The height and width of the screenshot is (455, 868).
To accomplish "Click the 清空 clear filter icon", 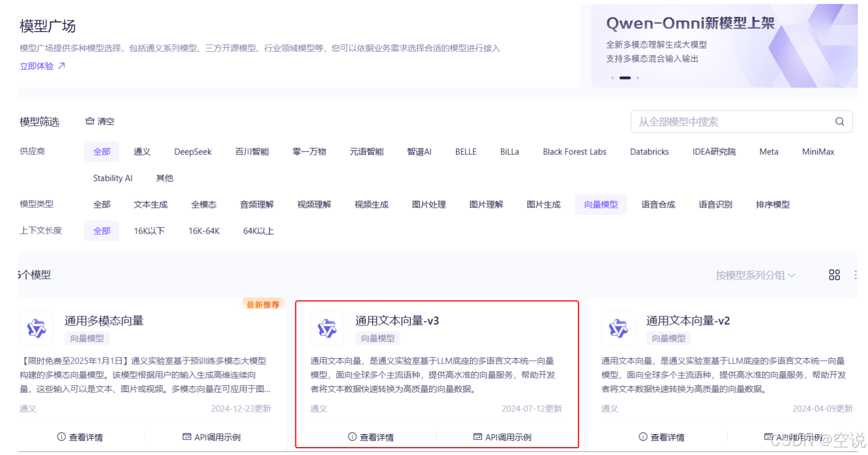I will (x=90, y=121).
